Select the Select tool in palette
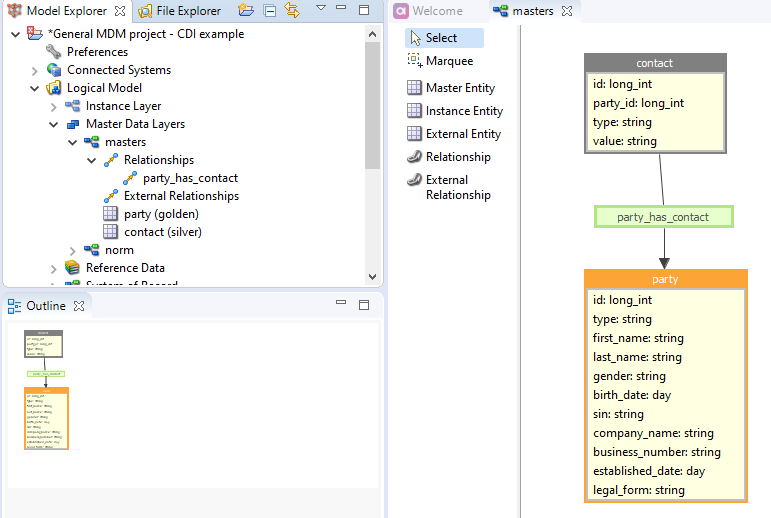The width and height of the screenshot is (771, 518). [x=442, y=38]
